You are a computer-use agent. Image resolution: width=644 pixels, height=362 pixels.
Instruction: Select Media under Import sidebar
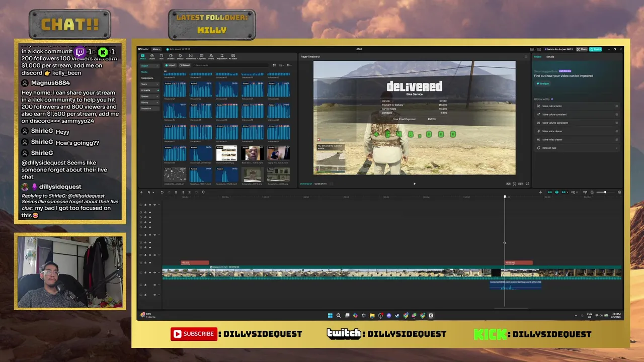pyautogui.click(x=144, y=72)
